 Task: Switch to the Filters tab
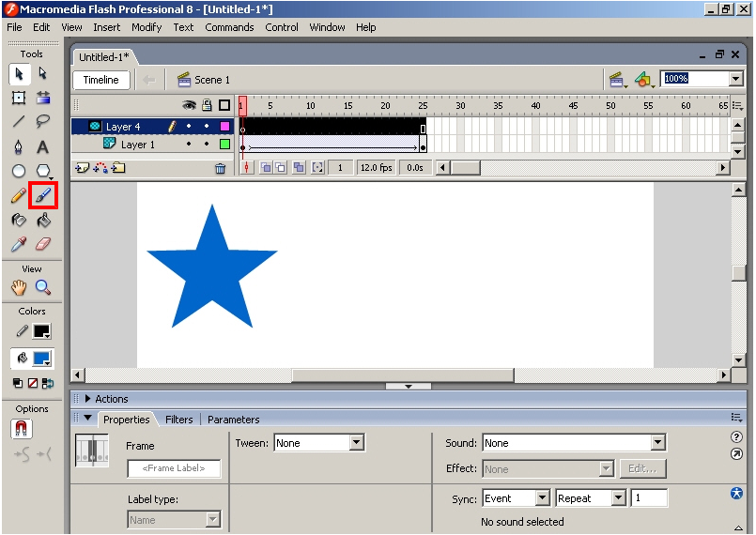pyautogui.click(x=178, y=420)
